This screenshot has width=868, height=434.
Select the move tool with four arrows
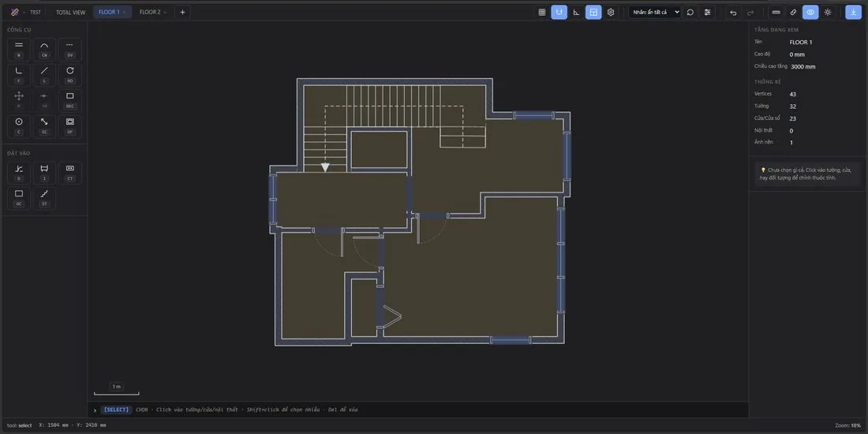click(x=19, y=100)
